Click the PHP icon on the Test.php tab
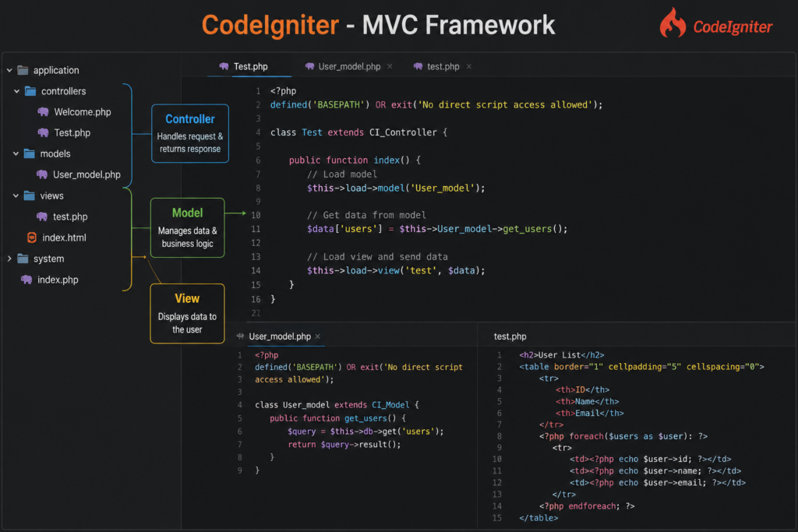Image resolution: width=798 pixels, height=532 pixels. click(224, 67)
